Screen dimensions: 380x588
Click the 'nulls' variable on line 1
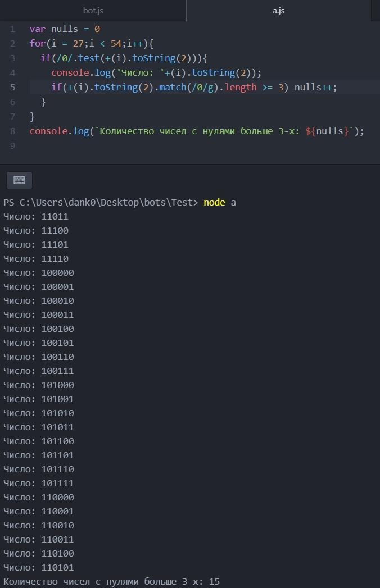click(64, 29)
